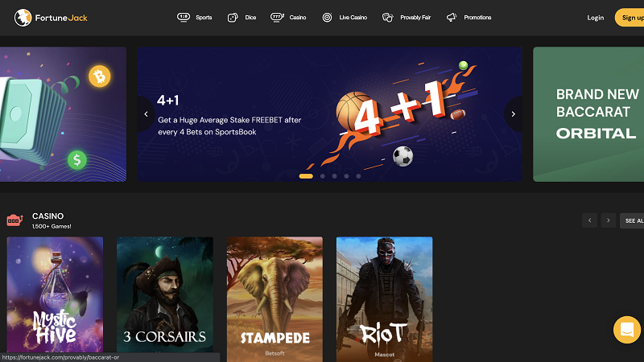Select the fourth carousel dot
This screenshot has height=362, width=644.
(347, 176)
